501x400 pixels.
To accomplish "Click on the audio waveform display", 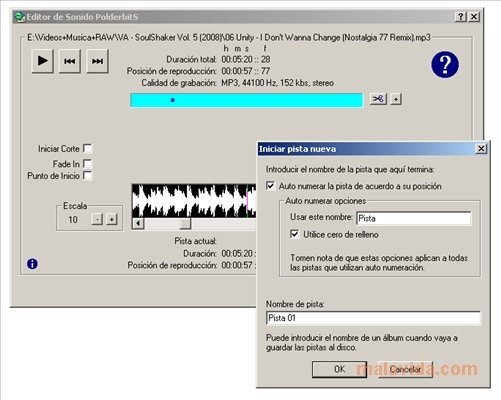I will (x=194, y=201).
